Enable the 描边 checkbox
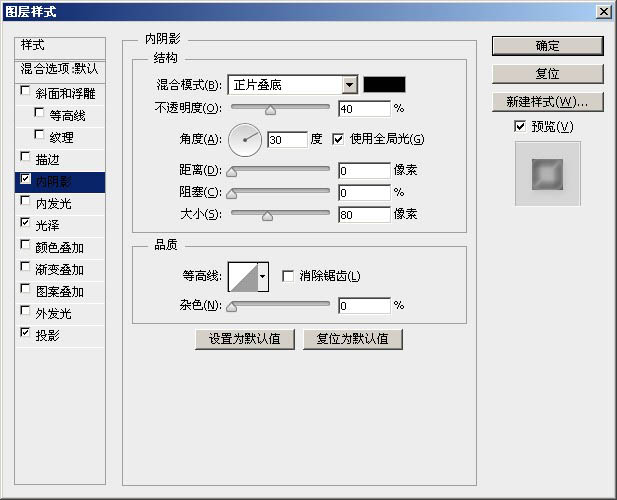The image size is (617, 500). [25, 157]
